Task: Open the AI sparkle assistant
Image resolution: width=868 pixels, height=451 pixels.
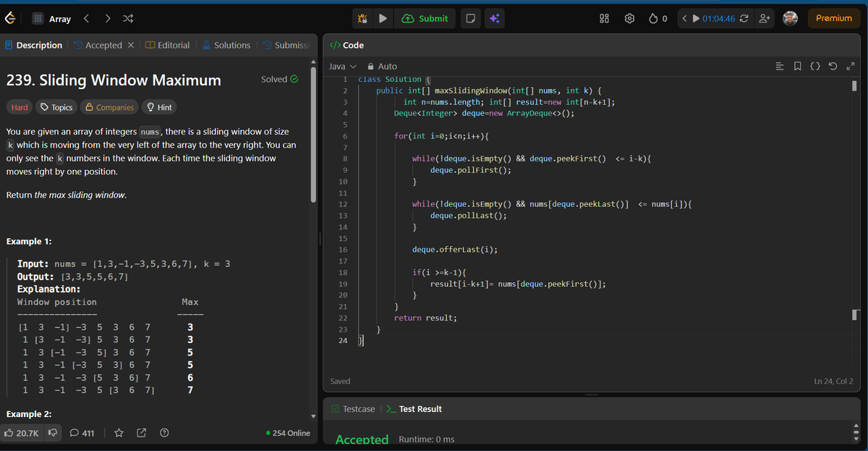Action: point(494,19)
